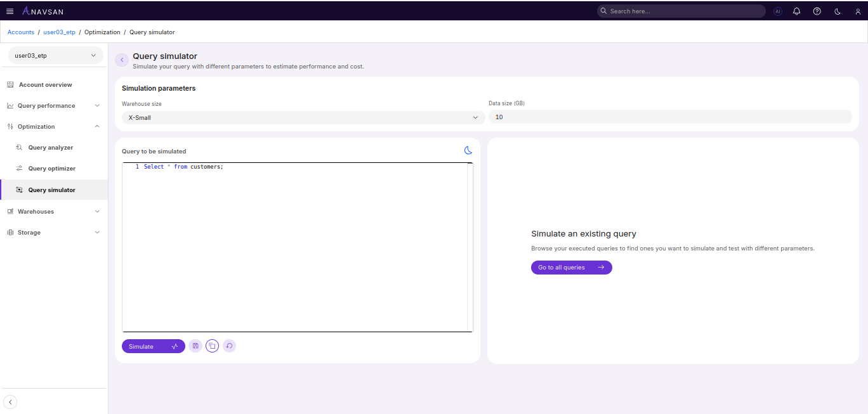Reset the query editor with the reset icon
Screen dimensions: 868x414
(x=229, y=346)
